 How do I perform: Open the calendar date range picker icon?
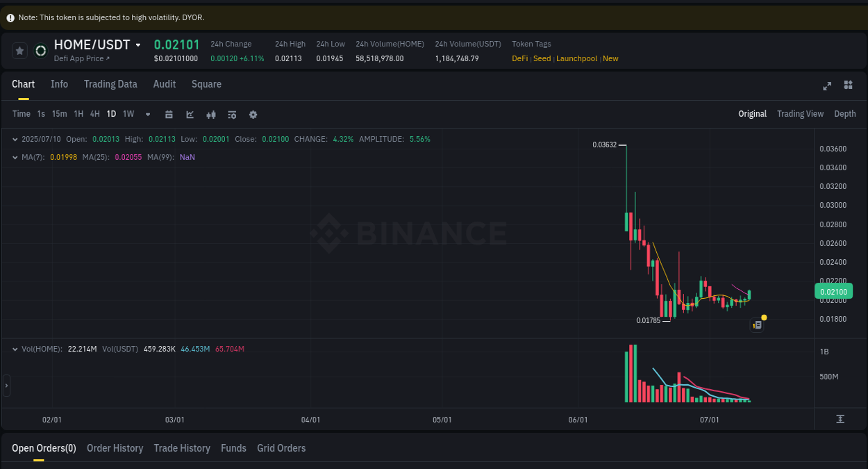click(169, 114)
